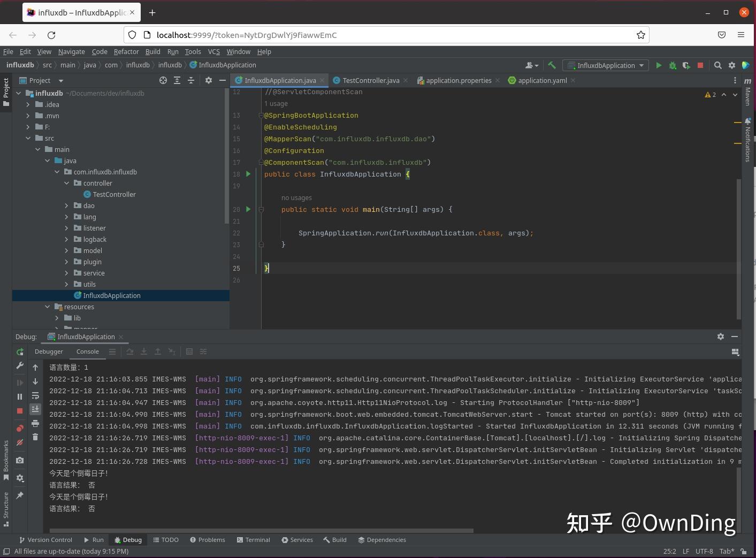
Task: Expand all nodes in Project tree
Action: [177, 80]
